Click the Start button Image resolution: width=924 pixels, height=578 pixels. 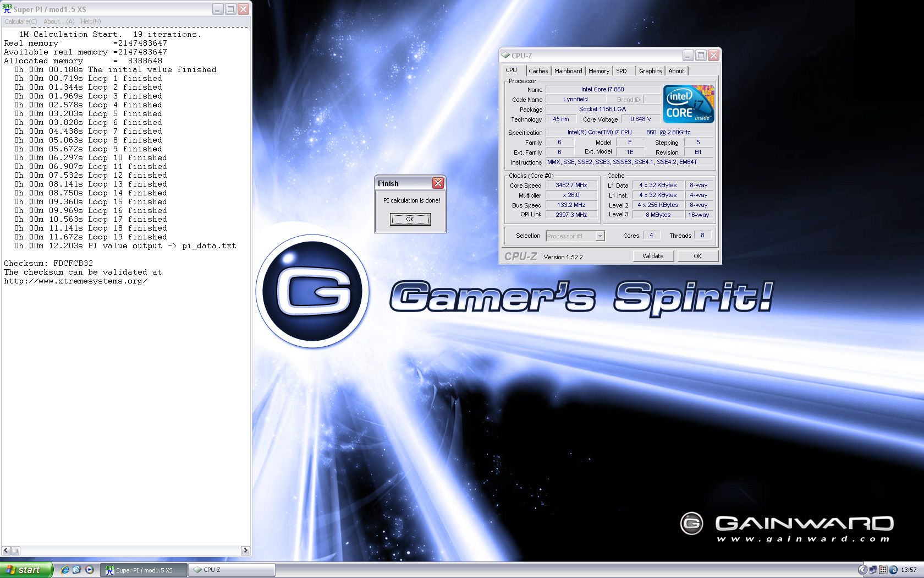pyautogui.click(x=26, y=570)
